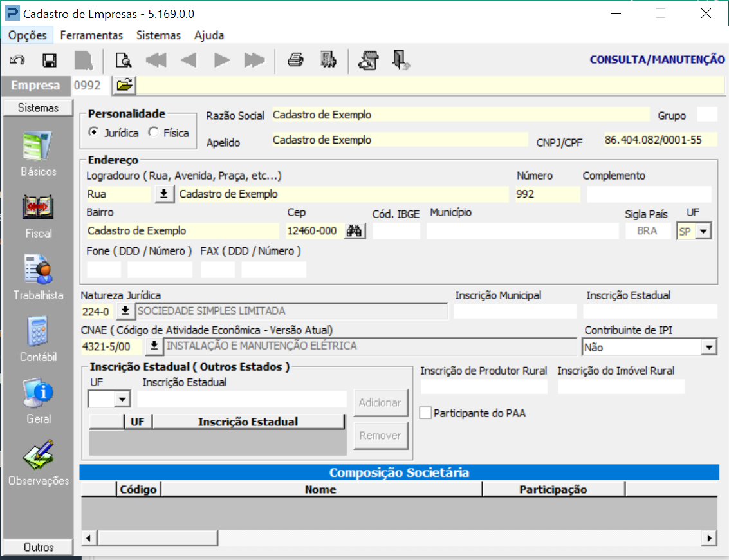Viewport: 729px width, 560px height.
Task: Open the Contábil calculator icon
Action: click(38, 331)
